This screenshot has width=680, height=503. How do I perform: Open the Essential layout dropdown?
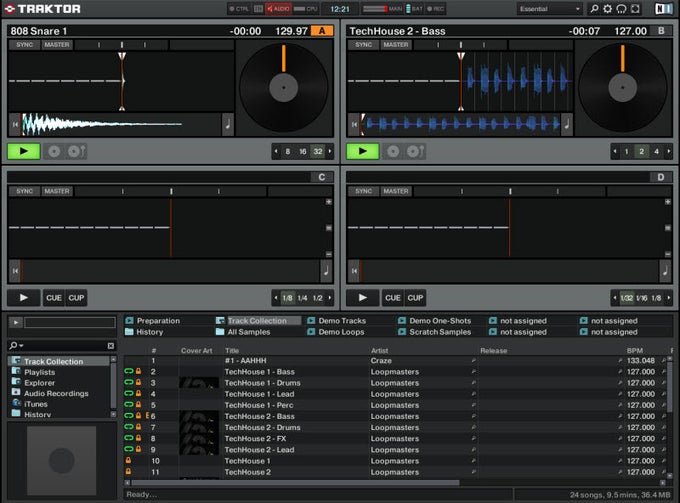(x=550, y=9)
